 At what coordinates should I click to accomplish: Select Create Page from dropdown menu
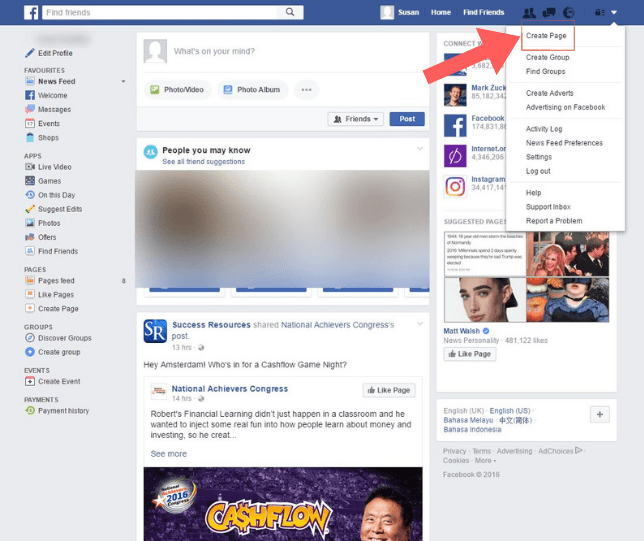(546, 36)
